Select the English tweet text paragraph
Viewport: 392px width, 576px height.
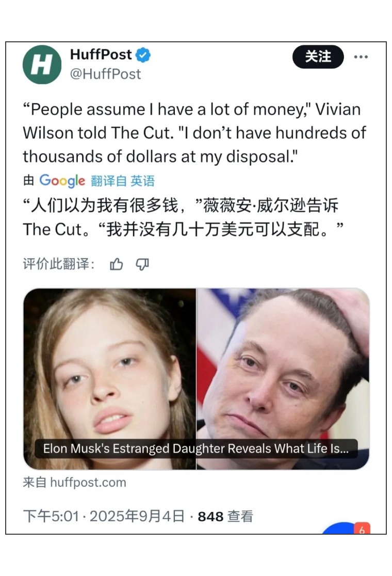click(194, 133)
